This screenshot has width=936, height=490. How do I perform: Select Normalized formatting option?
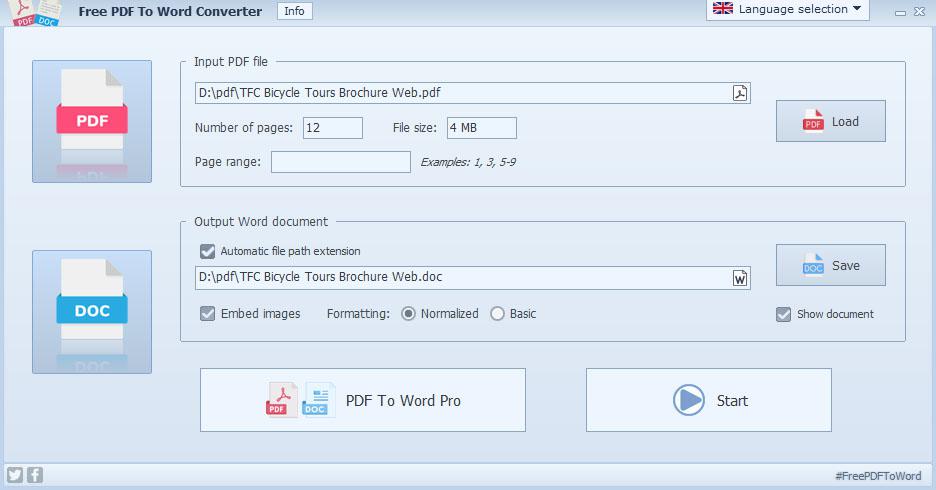[x=408, y=313]
